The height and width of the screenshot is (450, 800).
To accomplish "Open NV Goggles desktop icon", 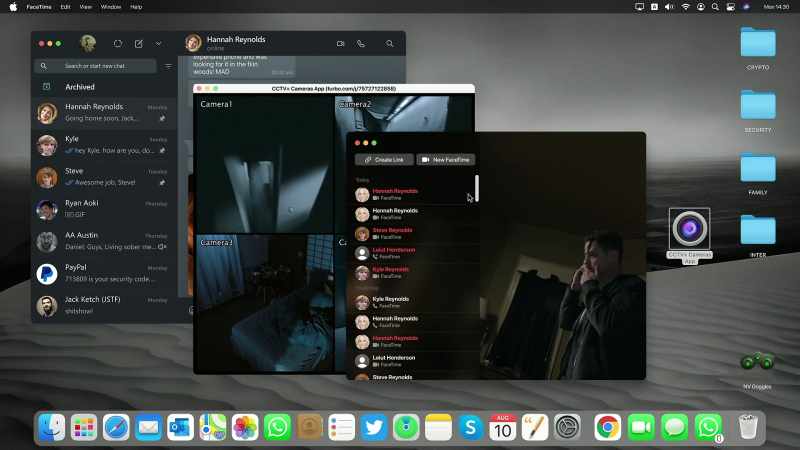I will (757, 370).
